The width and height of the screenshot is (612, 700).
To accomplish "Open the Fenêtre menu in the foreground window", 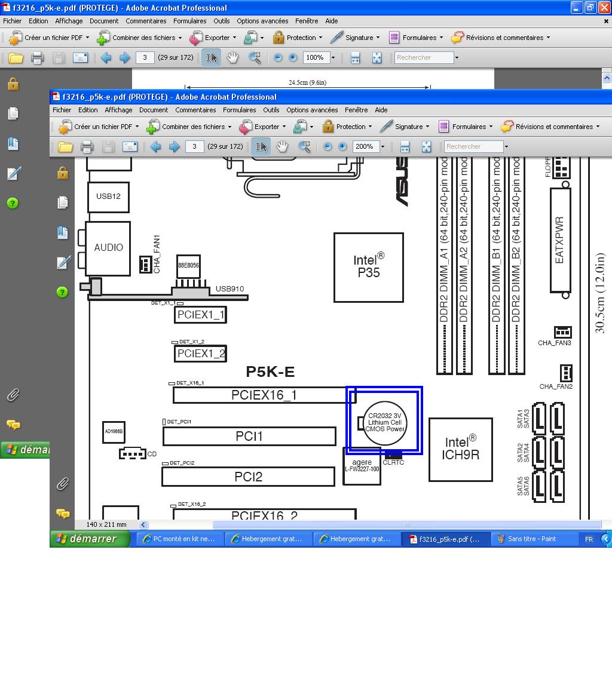I will [x=356, y=110].
